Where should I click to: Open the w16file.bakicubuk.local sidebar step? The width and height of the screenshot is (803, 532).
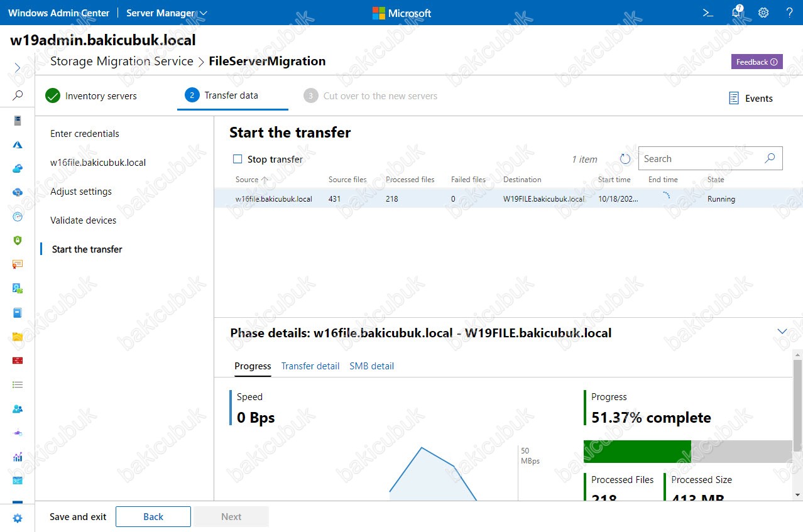pos(98,163)
